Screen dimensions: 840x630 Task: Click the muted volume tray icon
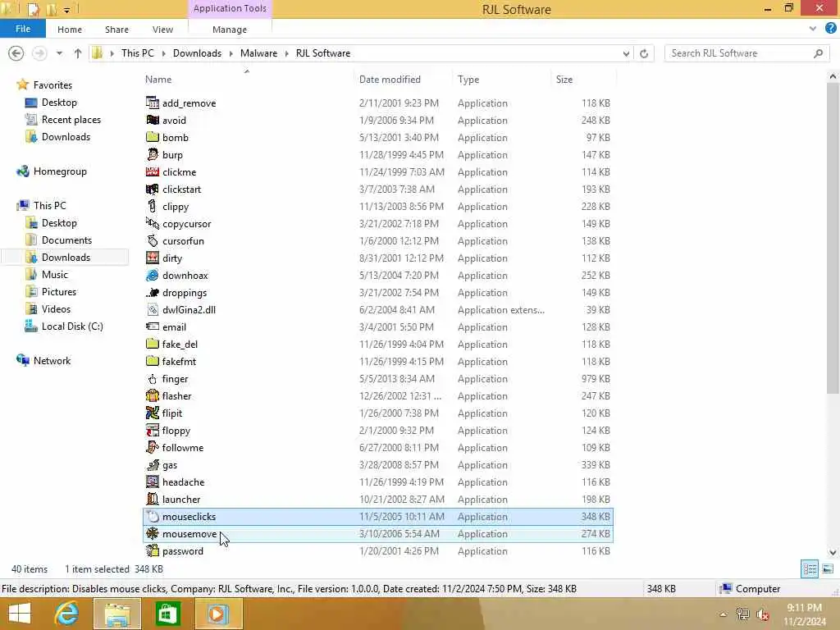point(762,614)
